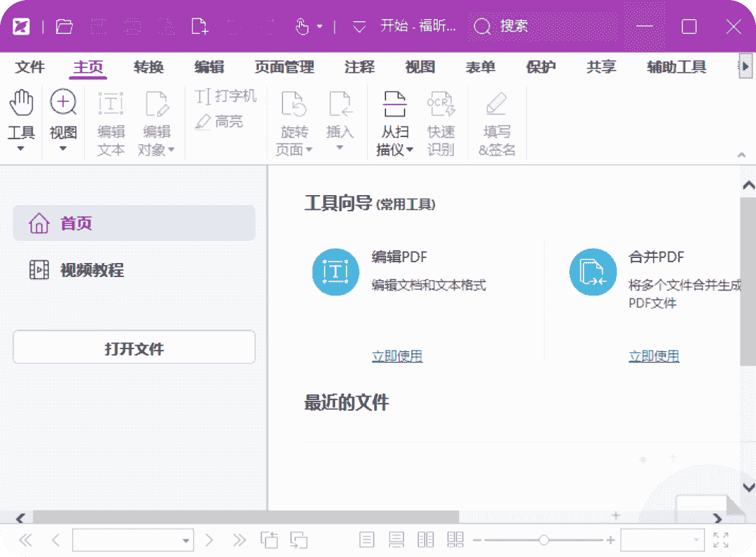This screenshot has width=756, height=557.
Task: Select the single page view layout icon
Action: (x=367, y=540)
